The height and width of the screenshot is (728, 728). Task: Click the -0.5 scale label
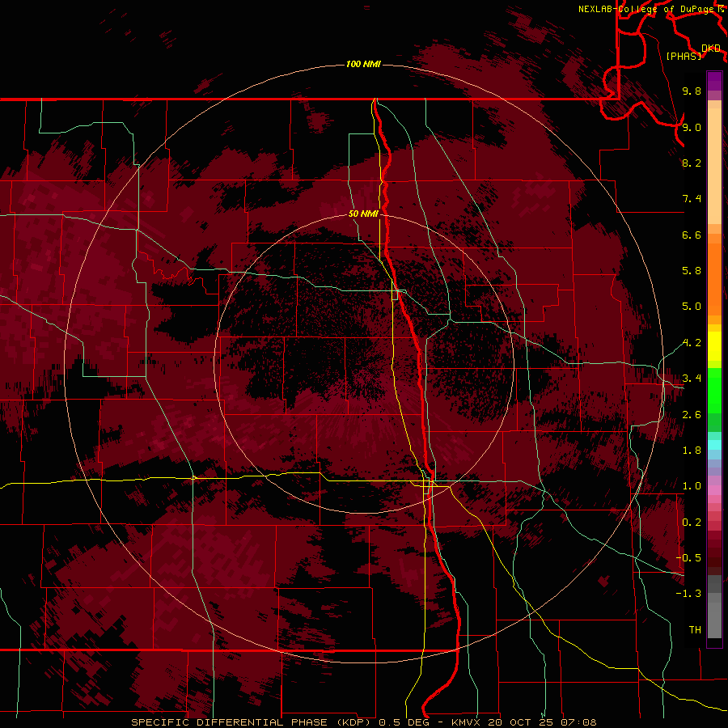(688, 558)
